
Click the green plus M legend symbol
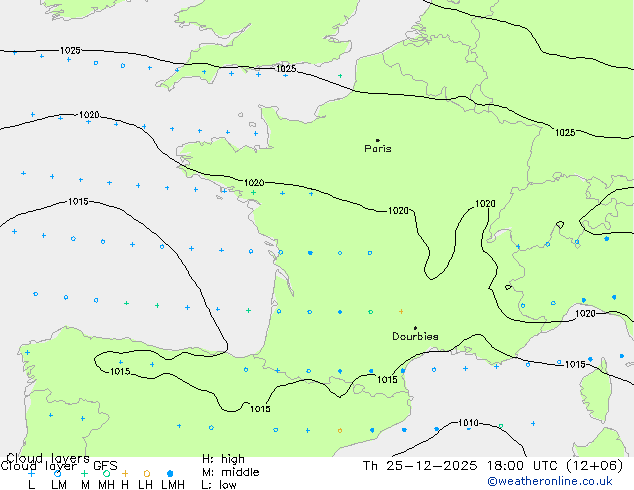[x=84, y=473]
